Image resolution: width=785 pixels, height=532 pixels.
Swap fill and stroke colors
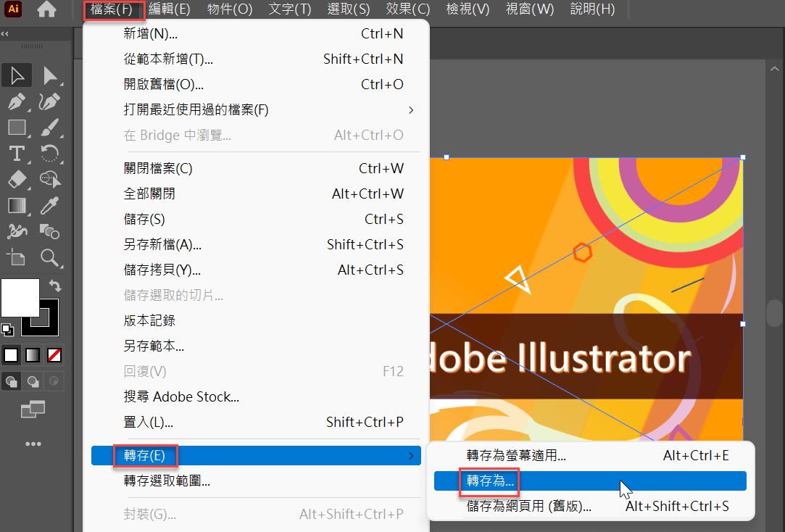pos(54,286)
